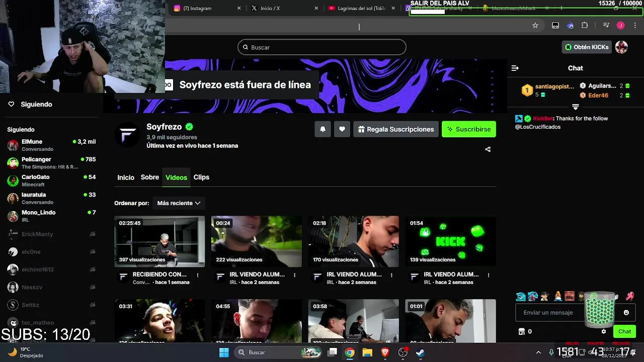Open chat settings gear
The width and height of the screenshot is (644, 362).
(604, 331)
